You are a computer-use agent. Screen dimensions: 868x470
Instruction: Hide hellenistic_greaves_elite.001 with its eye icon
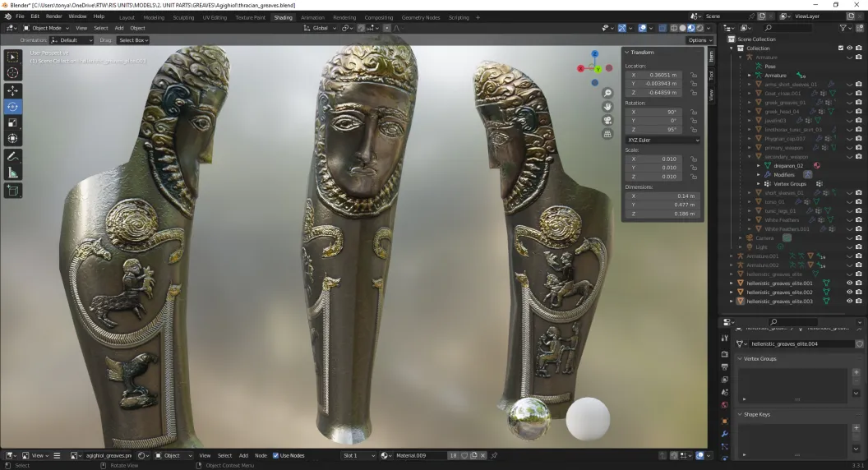[x=849, y=283]
